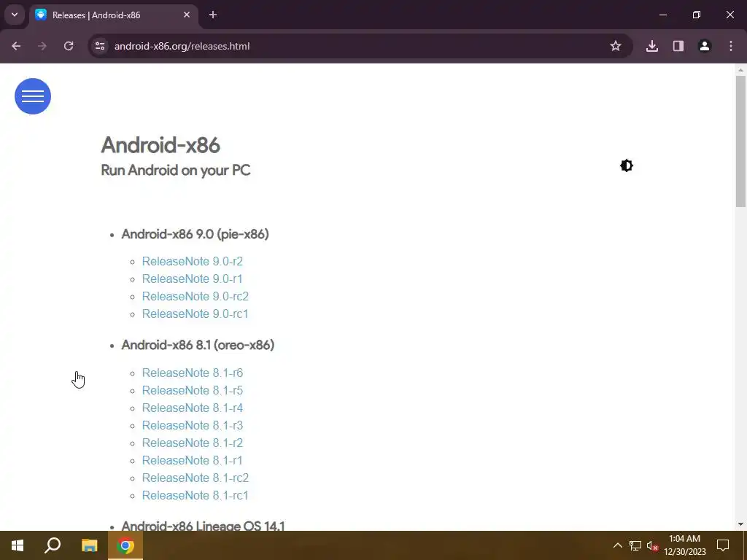Minimize the Chrome window

click(662, 15)
